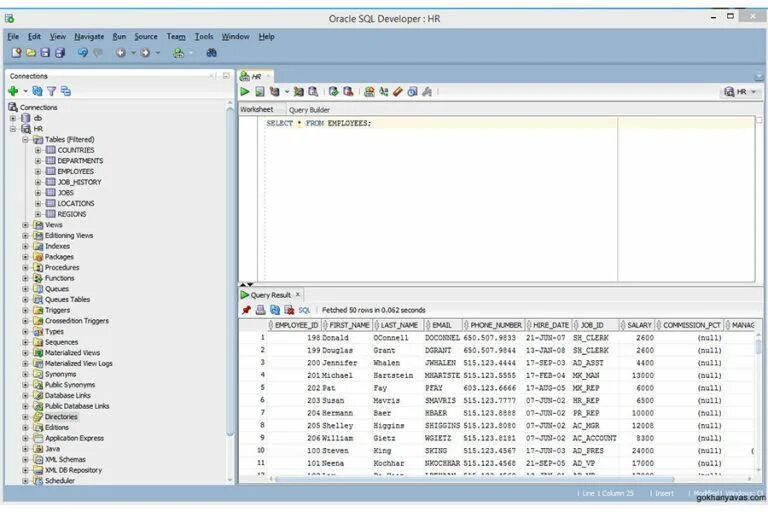Select the Directories tree item
The height and width of the screenshot is (512, 768).
pyautogui.click(x=61, y=417)
